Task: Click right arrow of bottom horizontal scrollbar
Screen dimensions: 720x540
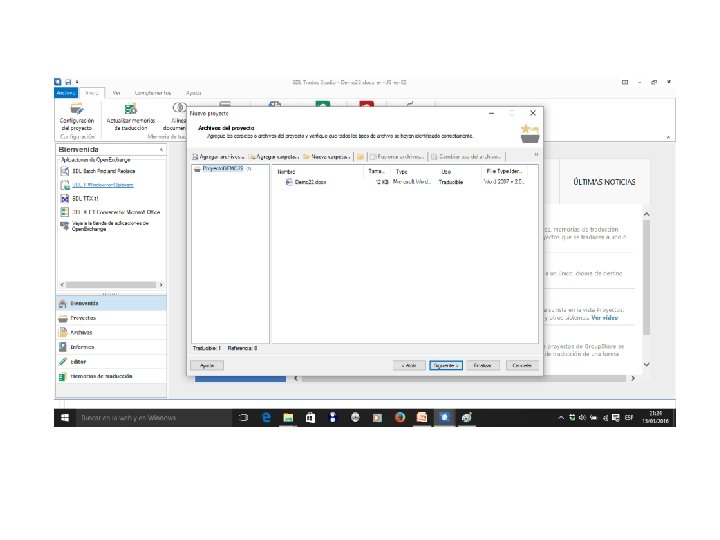Action: tap(633, 378)
